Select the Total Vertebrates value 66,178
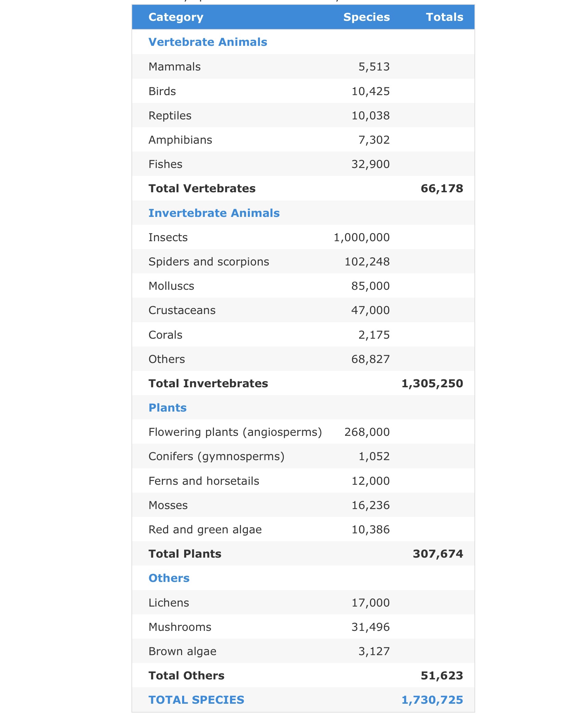This screenshot has height=728, width=571. pos(442,188)
